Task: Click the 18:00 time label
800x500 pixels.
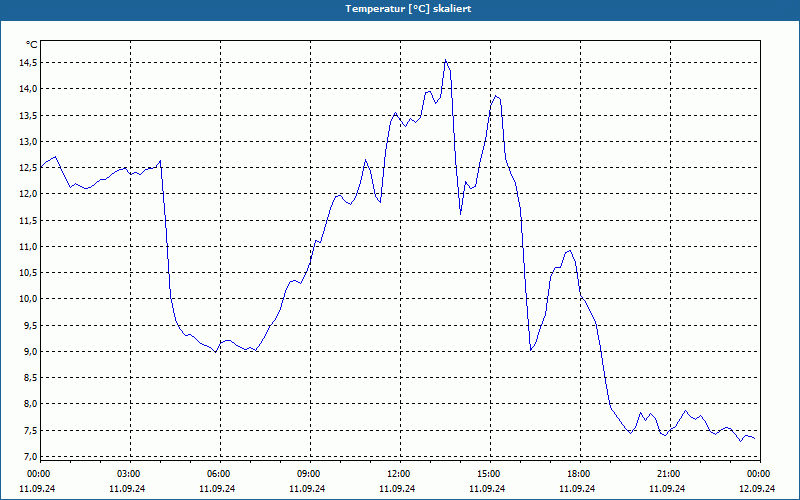Action: (x=579, y=474)
